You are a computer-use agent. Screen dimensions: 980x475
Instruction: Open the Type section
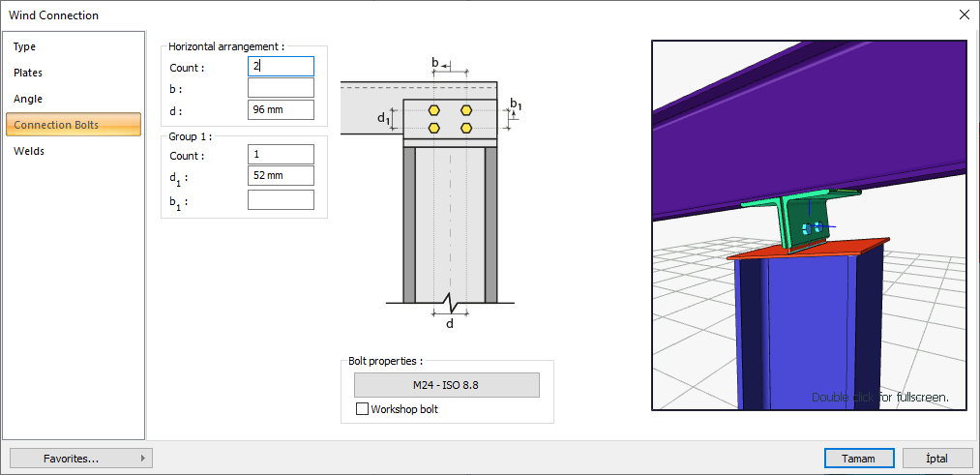[25, 46]
